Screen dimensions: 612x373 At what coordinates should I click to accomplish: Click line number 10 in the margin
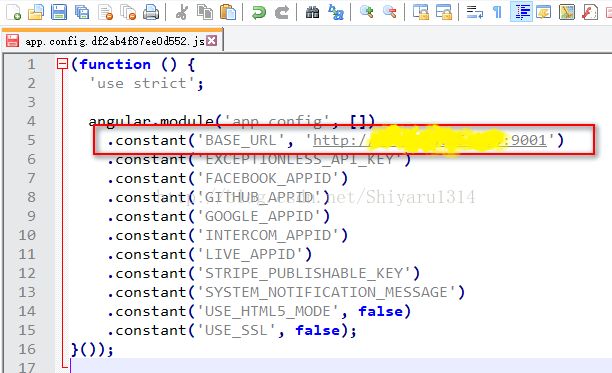[x=27, y=235]
